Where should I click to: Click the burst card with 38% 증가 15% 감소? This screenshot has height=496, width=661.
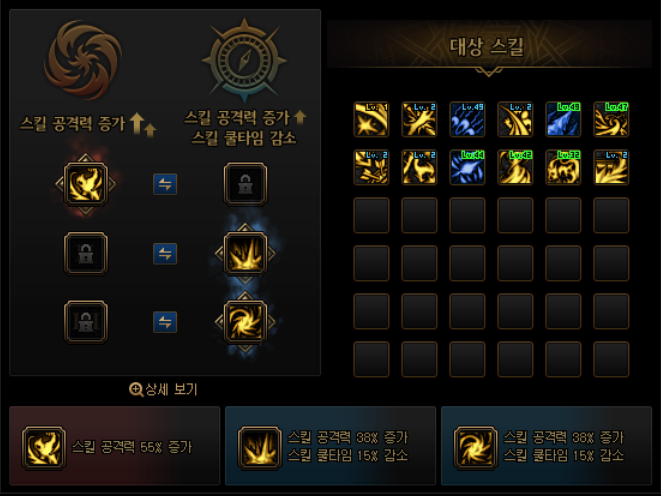(330, 445)
